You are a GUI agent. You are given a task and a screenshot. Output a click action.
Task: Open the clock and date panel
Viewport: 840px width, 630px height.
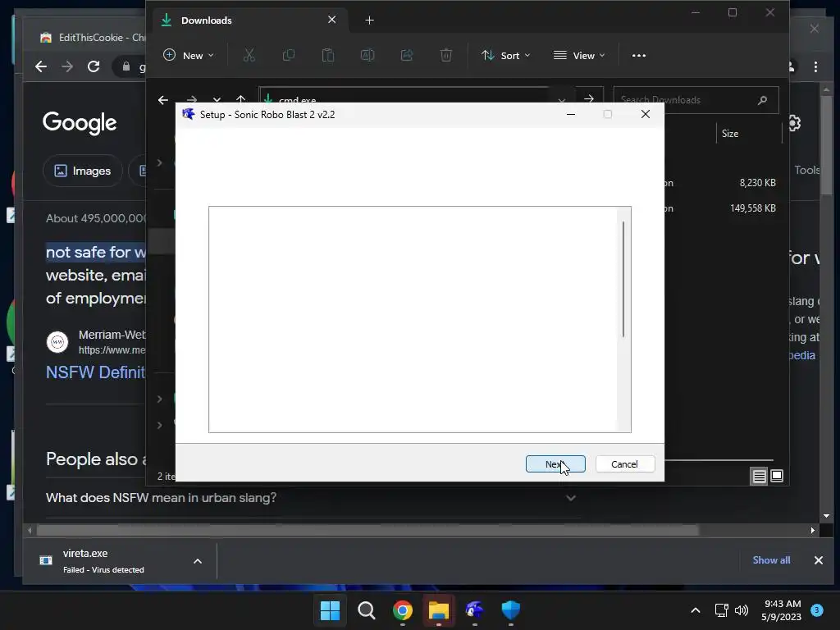782,610
